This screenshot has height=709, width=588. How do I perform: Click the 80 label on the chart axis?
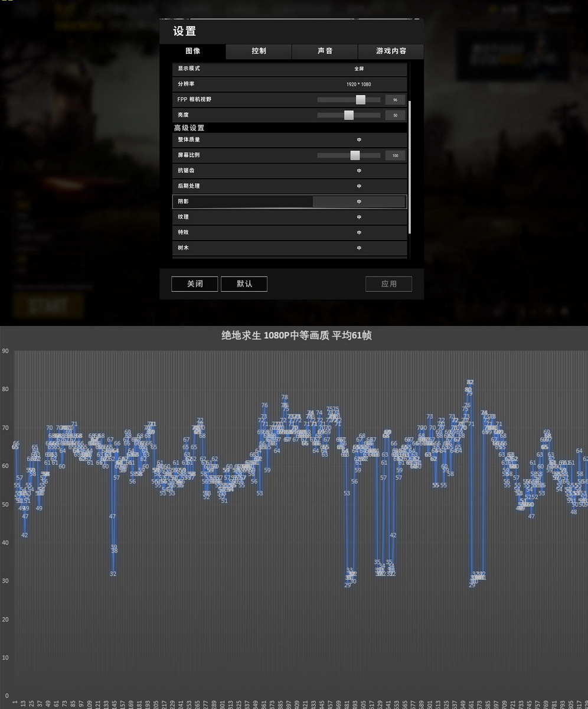[5, 389]
